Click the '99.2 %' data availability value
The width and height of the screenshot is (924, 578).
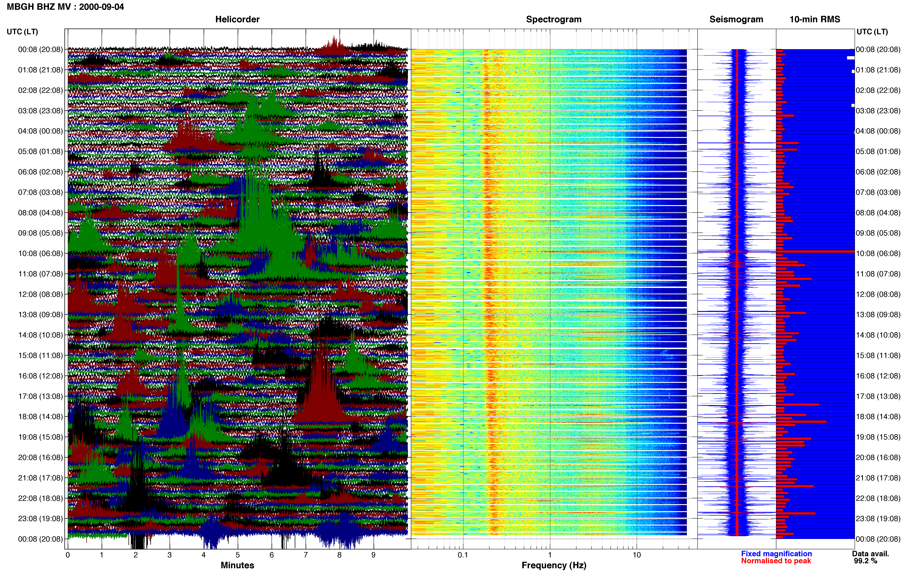click(866, 561)
